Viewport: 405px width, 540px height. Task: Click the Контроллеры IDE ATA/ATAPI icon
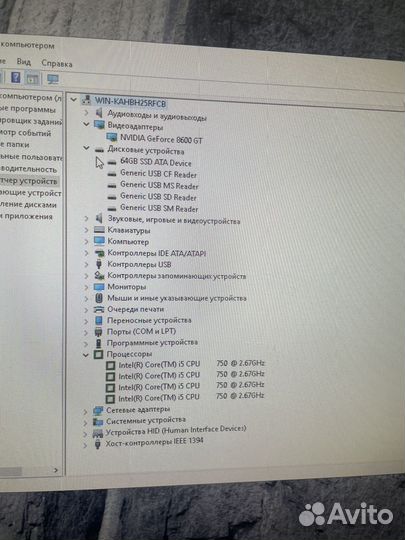pyautogui.click(x=99, y=253)
